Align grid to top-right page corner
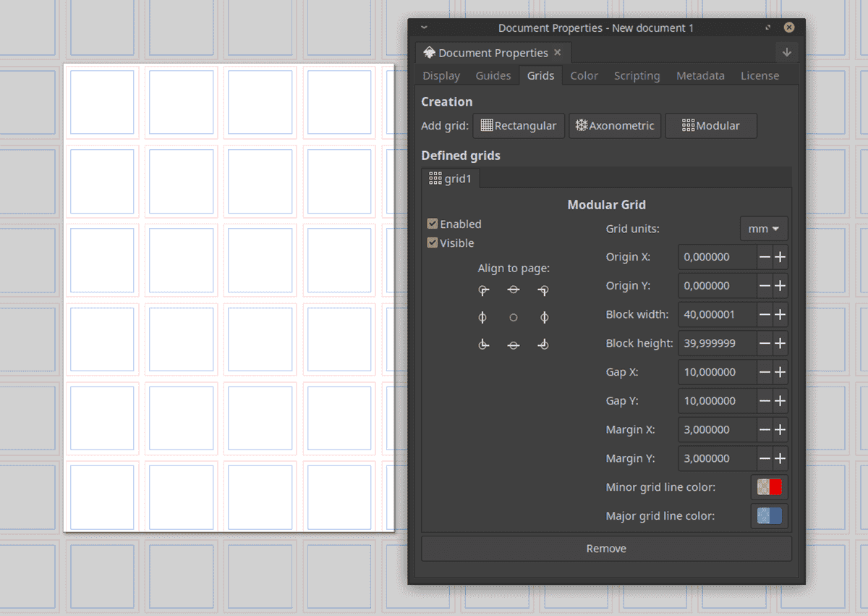Viewport: 868px width, 616px height. tap(543, 290)
